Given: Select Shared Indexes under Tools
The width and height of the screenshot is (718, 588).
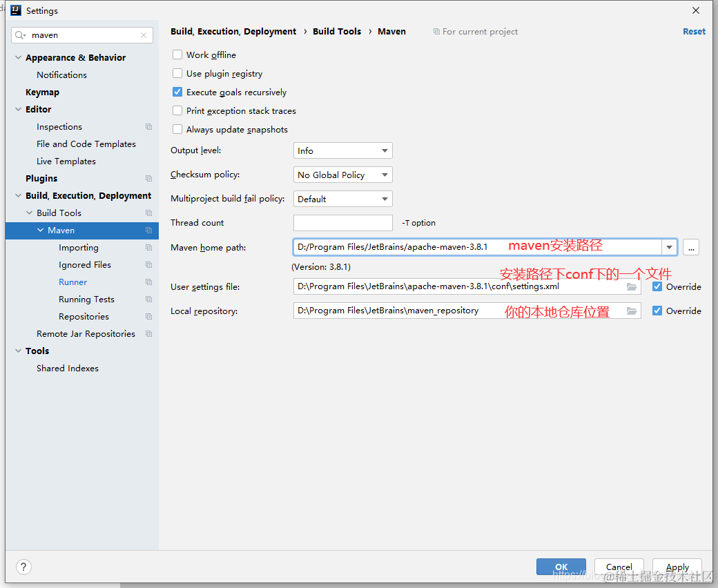Looking at the screenshot, I should 68,369.
